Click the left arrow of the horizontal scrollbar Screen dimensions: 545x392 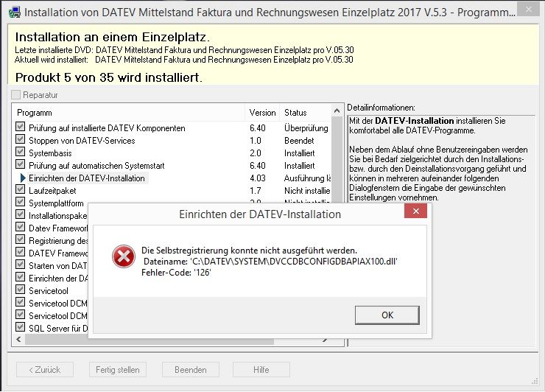pyautogui.click(x=18, y=340)
